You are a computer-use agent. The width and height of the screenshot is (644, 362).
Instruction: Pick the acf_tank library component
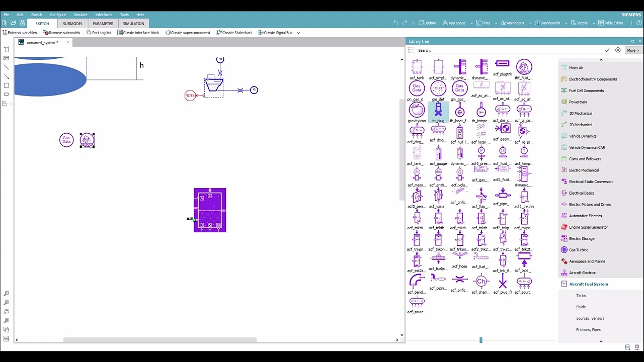(x=417, y=69)
